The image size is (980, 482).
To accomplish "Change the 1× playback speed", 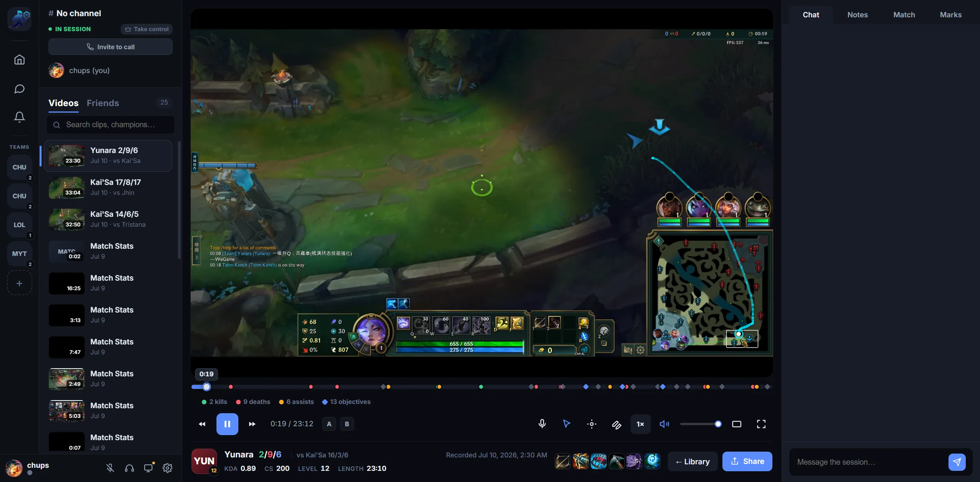I will coord(641,424).
